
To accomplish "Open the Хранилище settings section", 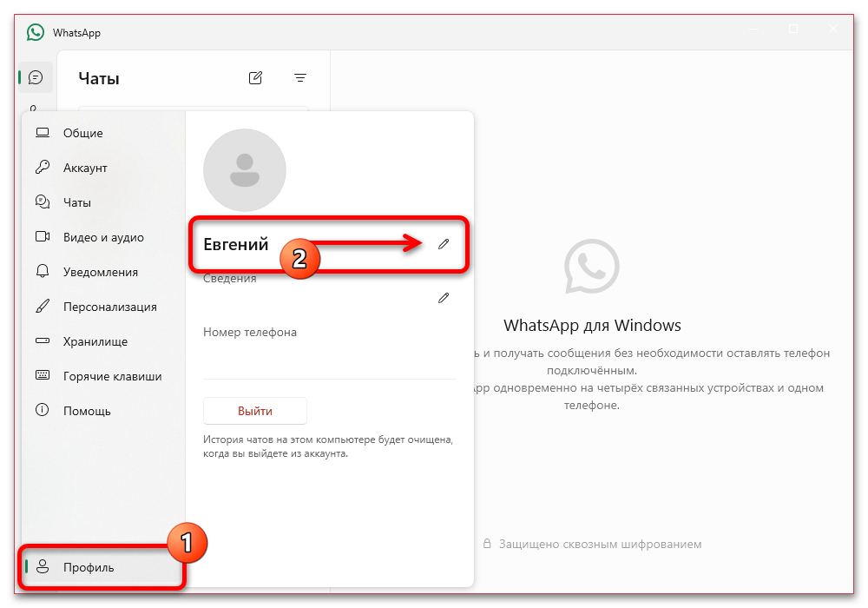I will [103, 341].
